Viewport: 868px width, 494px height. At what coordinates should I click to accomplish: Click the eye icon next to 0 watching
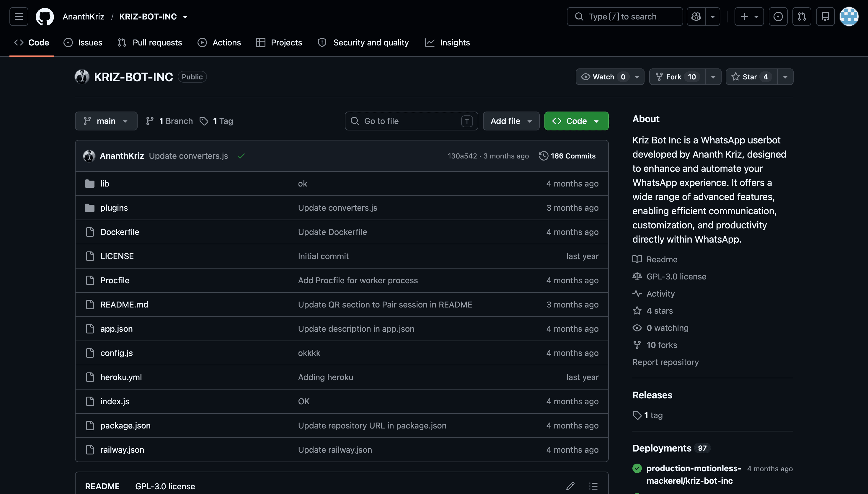(x=637, y=328)
